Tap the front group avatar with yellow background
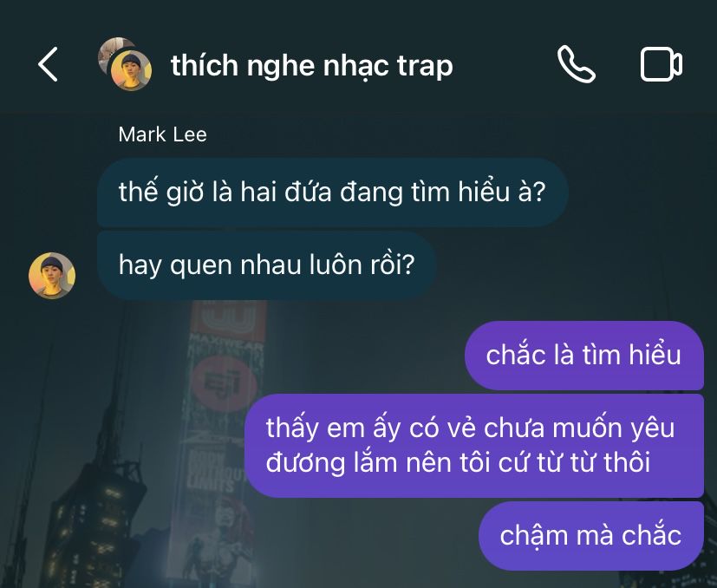The height and width of the screenshot is (588, 717). (x=131, y=70)
